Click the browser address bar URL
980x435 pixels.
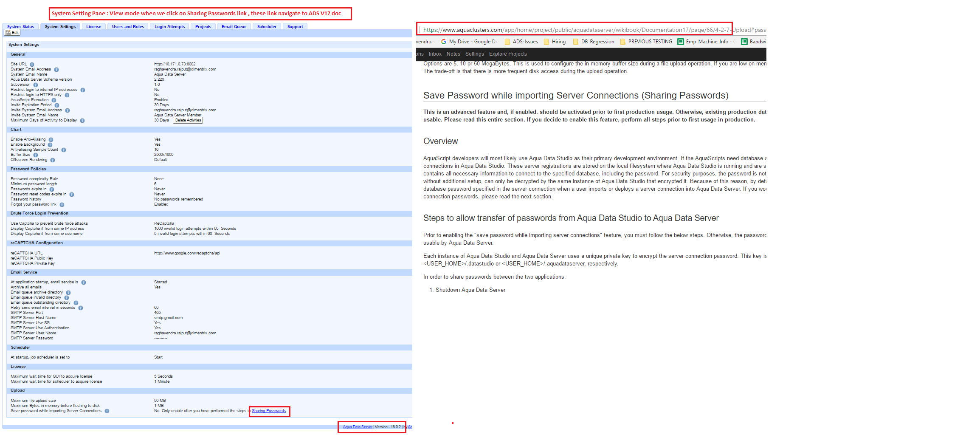[x=594, y=30]
